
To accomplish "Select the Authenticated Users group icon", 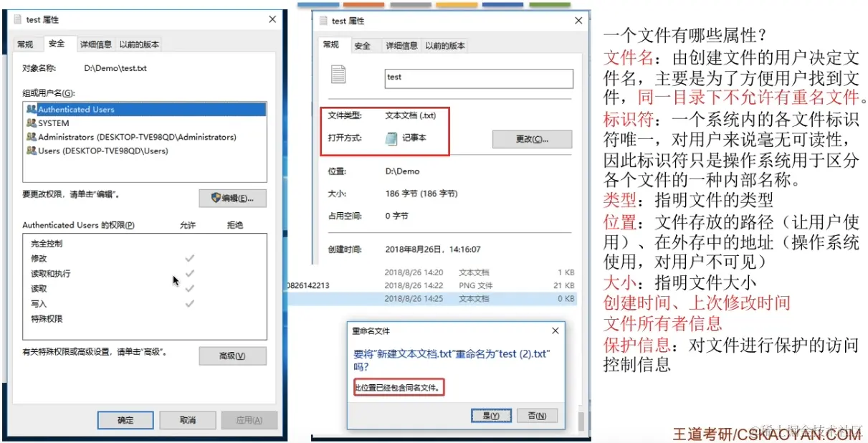I will [x=31, y=110].
